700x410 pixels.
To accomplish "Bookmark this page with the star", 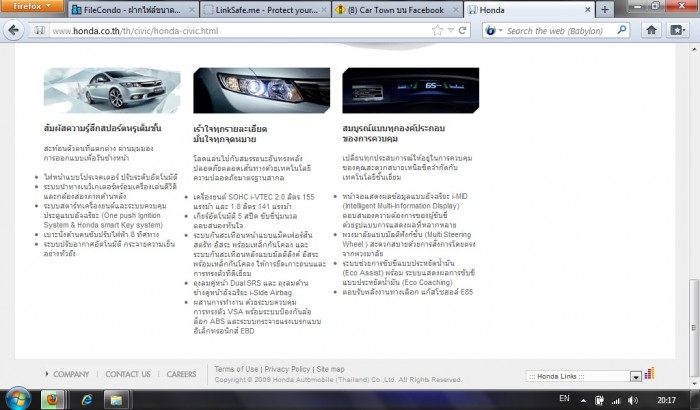I will tap(437, 30).
